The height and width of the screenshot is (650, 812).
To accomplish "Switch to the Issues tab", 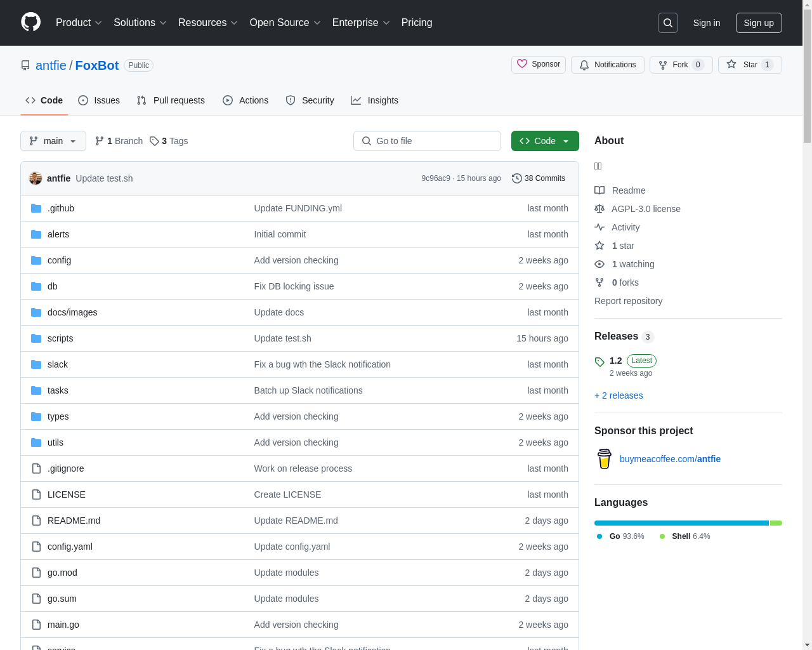I will [x=99, y=100].
